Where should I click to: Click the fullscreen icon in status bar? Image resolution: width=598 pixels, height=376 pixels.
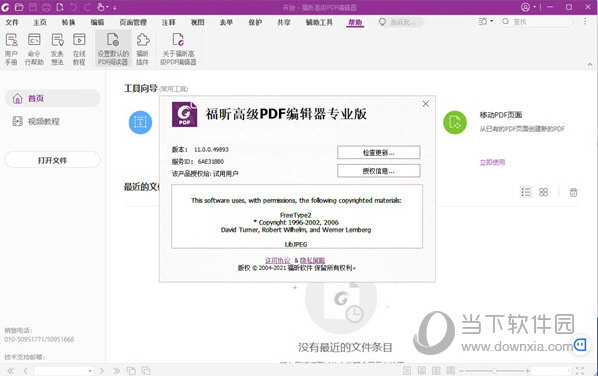(580, 371)
